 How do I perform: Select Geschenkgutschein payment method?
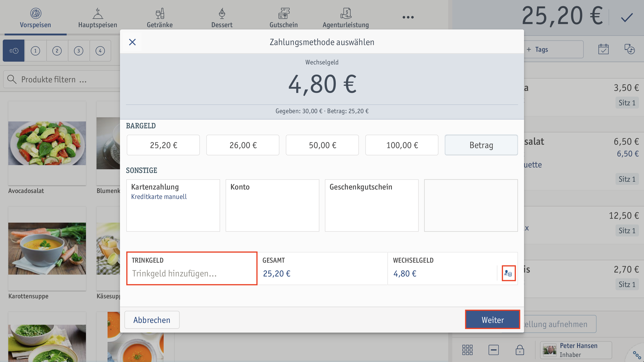(x=371, y=205)
